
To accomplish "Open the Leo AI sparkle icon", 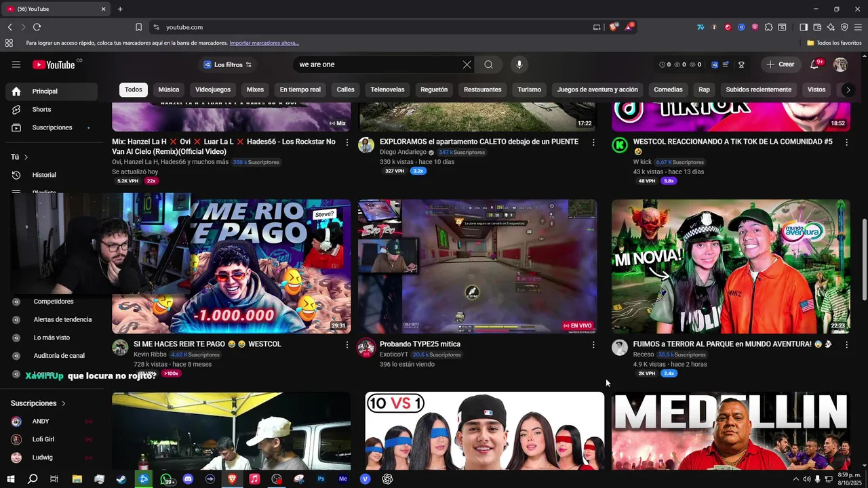I will pos(831,27).
